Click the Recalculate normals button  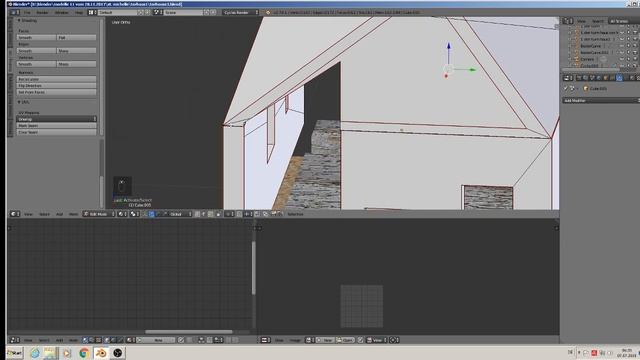pos(56,79)
